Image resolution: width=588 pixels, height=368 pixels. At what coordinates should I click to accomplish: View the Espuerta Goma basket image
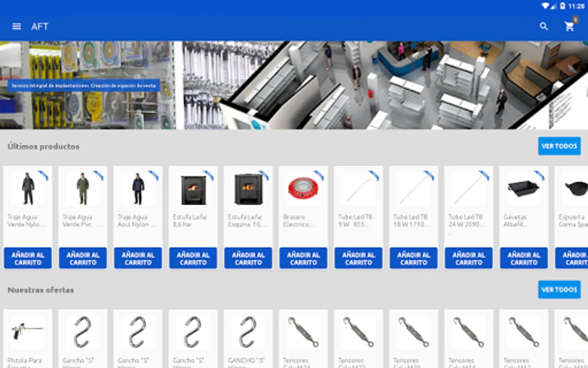point(576,188)
